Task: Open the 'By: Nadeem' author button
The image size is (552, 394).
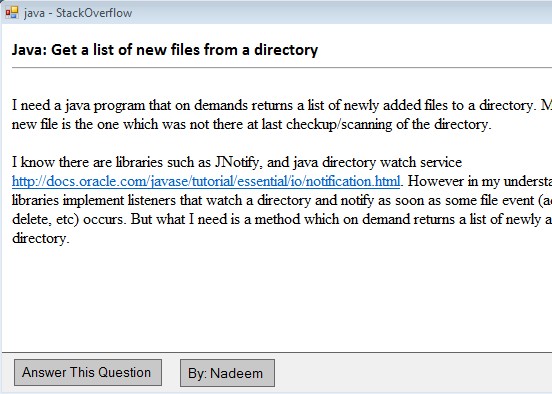Action: (x=227, y=373)
